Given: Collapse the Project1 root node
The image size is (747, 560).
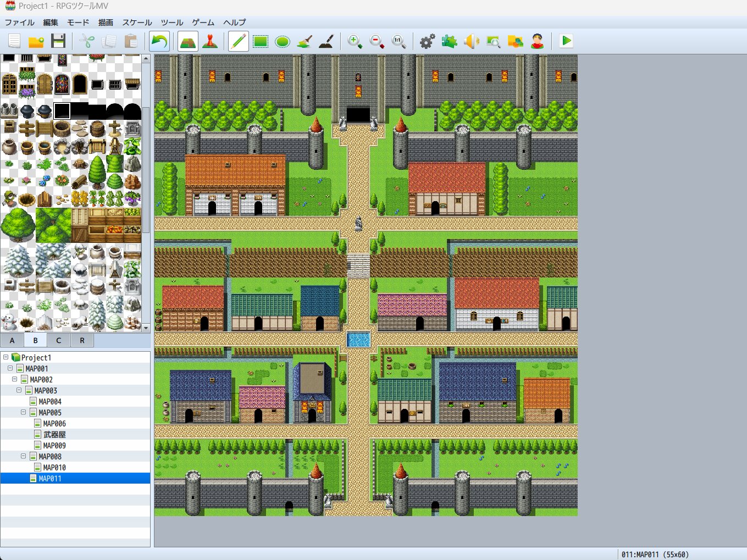Looking at the screenshot, I should click(x=6, y=357).
